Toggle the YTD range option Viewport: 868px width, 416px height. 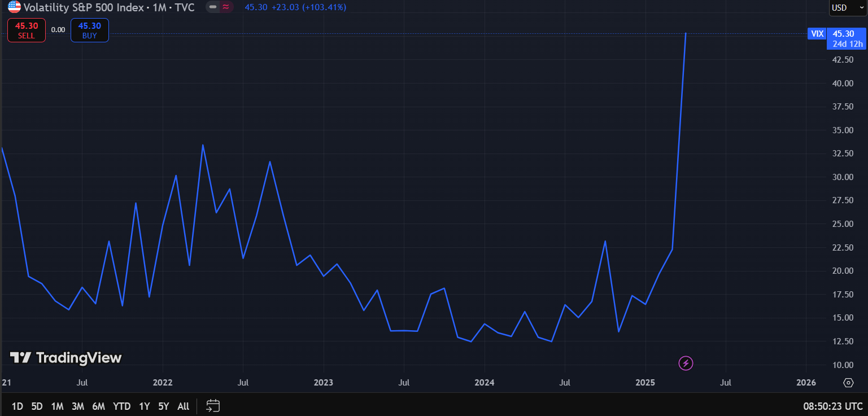click(121, 406)
